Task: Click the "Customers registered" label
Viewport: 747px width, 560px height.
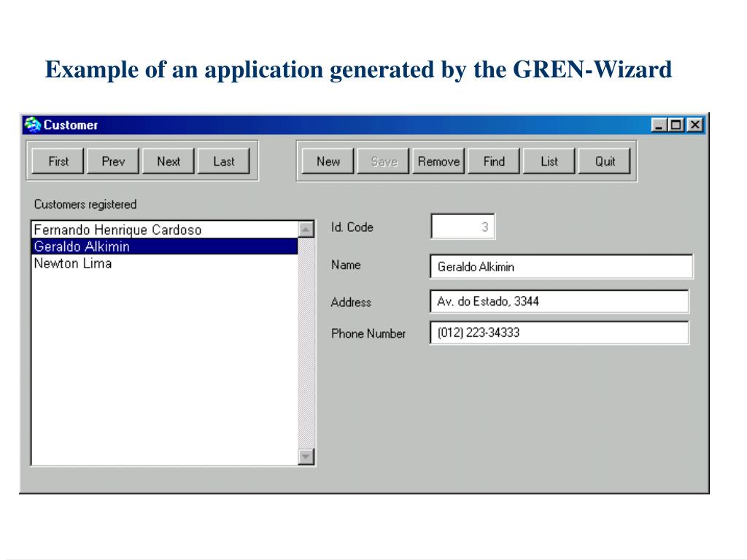Action: click(x=85, y=204)
